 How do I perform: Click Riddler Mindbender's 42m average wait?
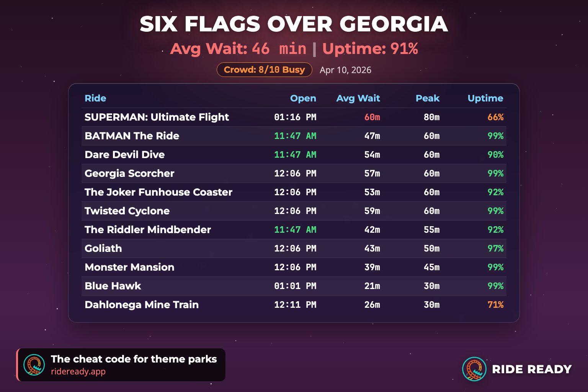[x=372, y=230]
